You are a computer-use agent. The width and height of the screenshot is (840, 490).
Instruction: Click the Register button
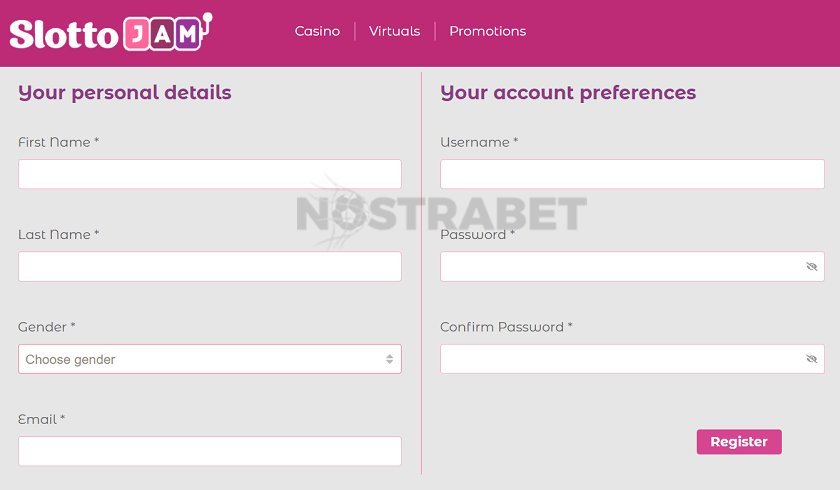[739, 442]
